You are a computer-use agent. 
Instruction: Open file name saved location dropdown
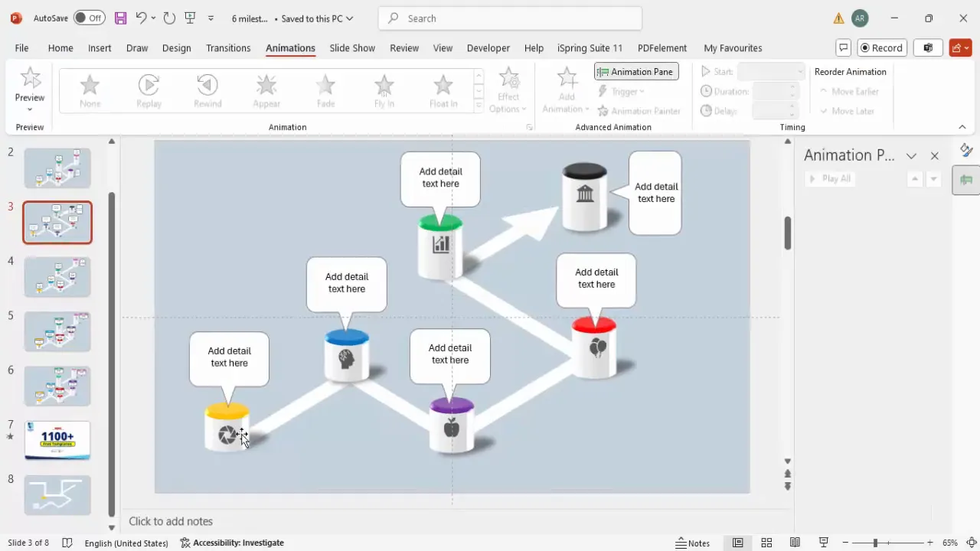(x=350, y=18)
